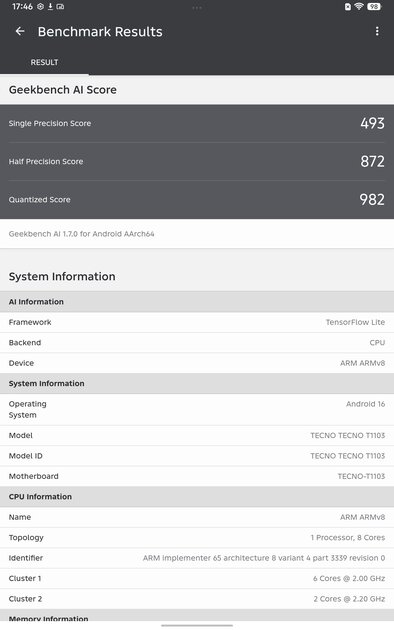Screen dimensions: 394x630
Task: Tap the Name row label under CPU Information
Action: tap(20, 518)
